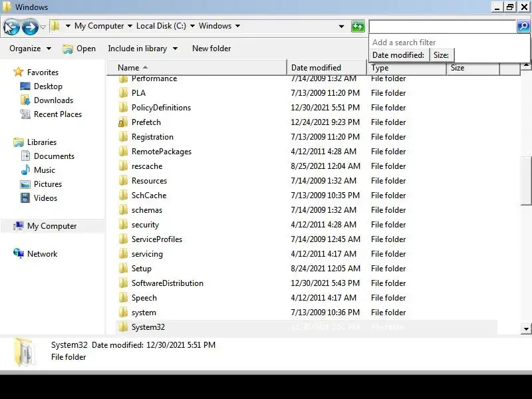Select the SchCache folder icon

(123, 196)
